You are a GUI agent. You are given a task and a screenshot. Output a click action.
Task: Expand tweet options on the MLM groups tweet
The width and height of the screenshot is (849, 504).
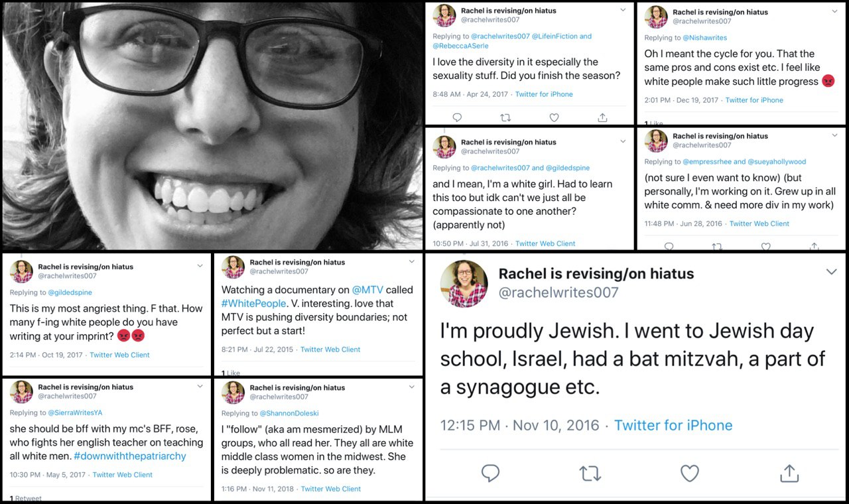pos(412,387)
